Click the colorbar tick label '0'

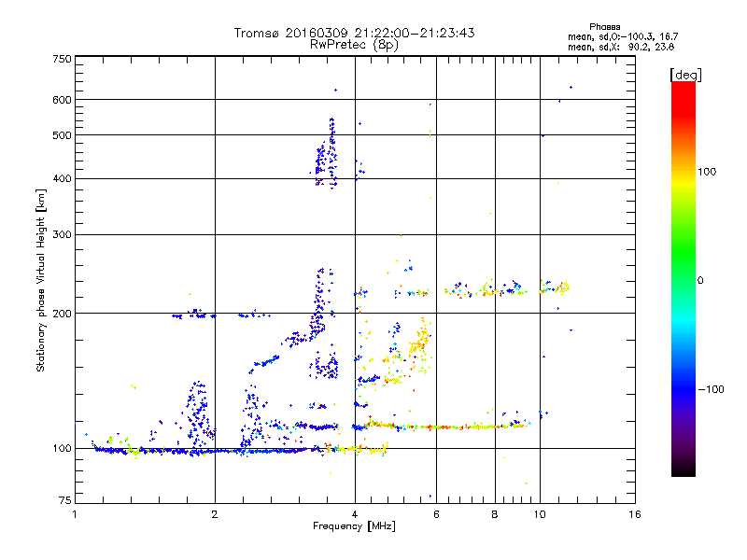click(x=700, y=281)
